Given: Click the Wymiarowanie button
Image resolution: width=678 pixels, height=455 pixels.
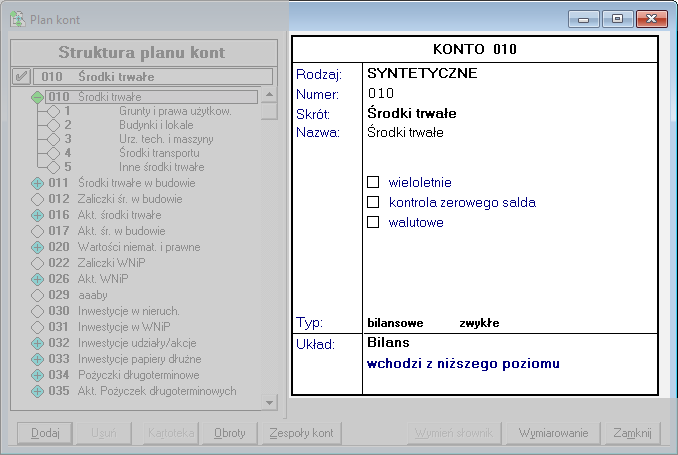Looking at the screenshot, I should [552, 433].
